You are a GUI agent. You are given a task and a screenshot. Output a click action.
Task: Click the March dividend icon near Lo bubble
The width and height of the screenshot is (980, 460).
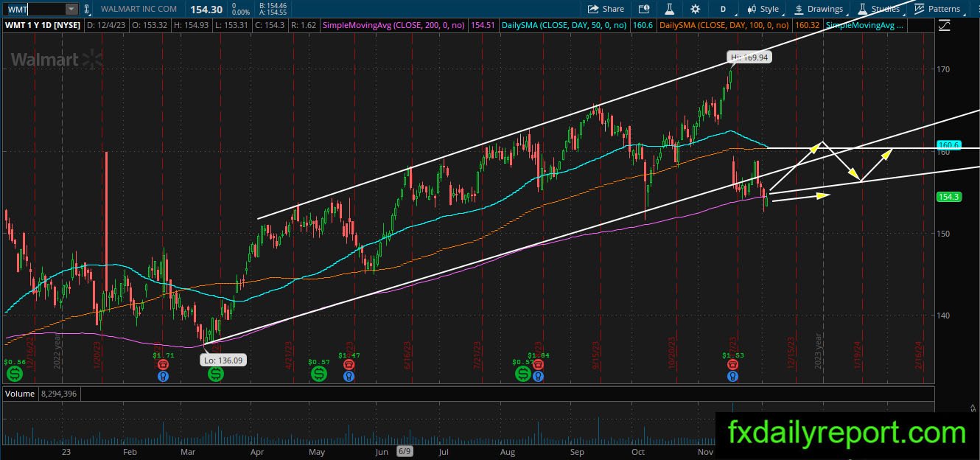(x=215, y=374)
